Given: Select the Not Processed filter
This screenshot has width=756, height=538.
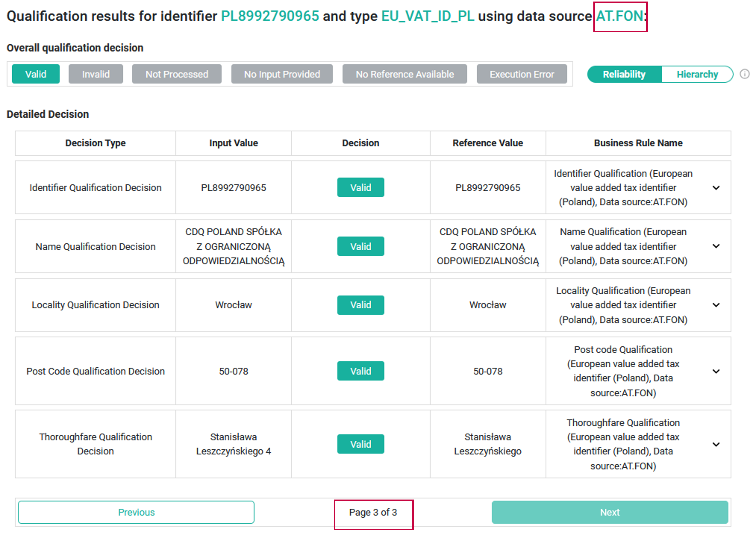Looking at the screenshot, I should tap(177, 74).
